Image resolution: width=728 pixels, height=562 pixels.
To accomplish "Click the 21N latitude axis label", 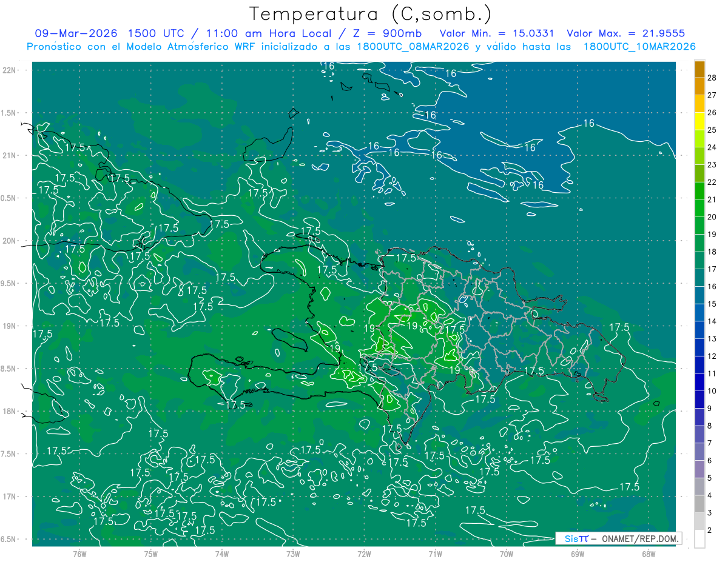I will point(10,155).
